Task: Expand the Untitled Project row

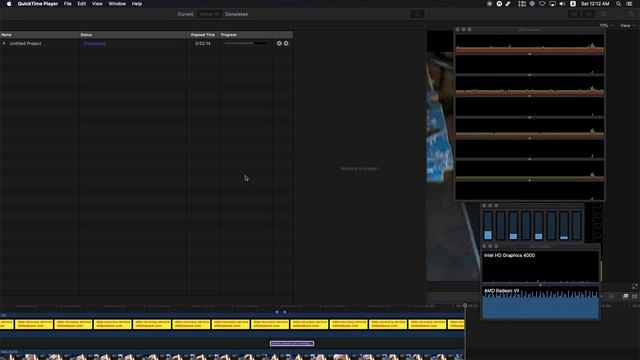Action: click(x=4, y=43)
